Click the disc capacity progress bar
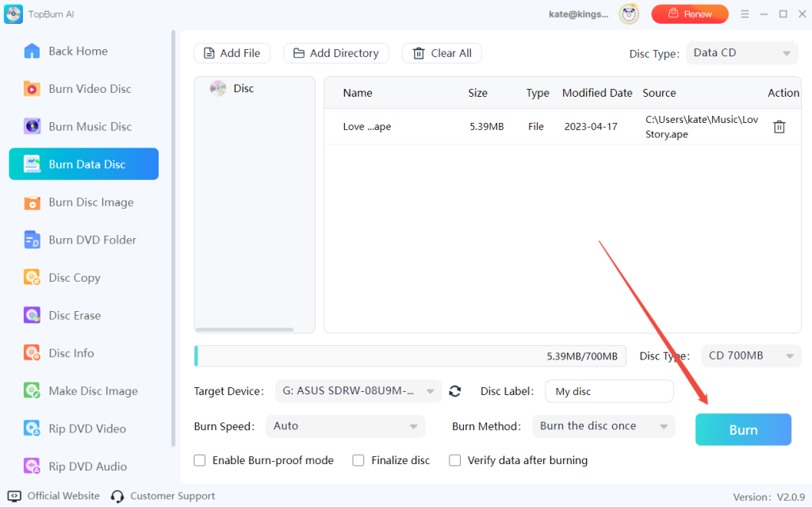This screenshot has width=812, height=507. (x=410, y=356)
